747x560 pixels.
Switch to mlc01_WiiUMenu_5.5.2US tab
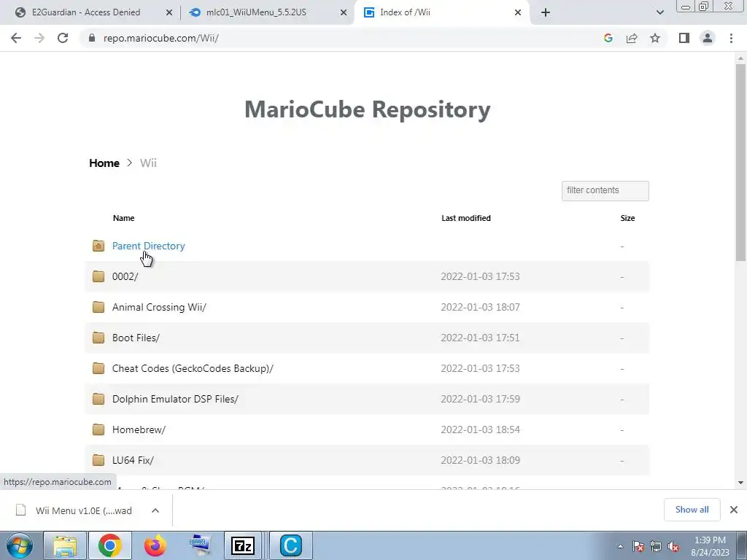[256, 12]
